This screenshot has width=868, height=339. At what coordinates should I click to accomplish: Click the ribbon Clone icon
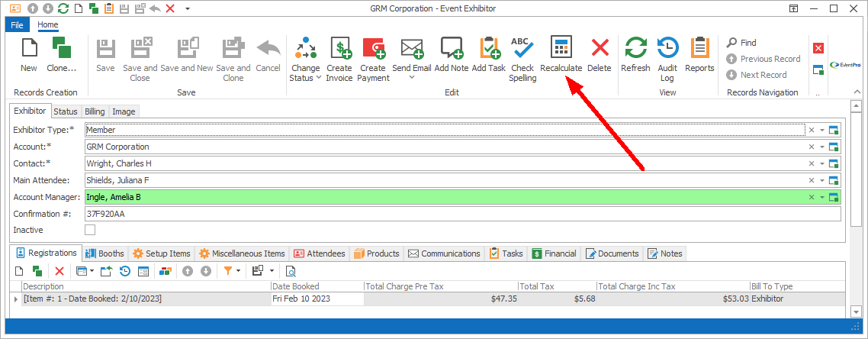pyautogui.click(x=62, y=47)
